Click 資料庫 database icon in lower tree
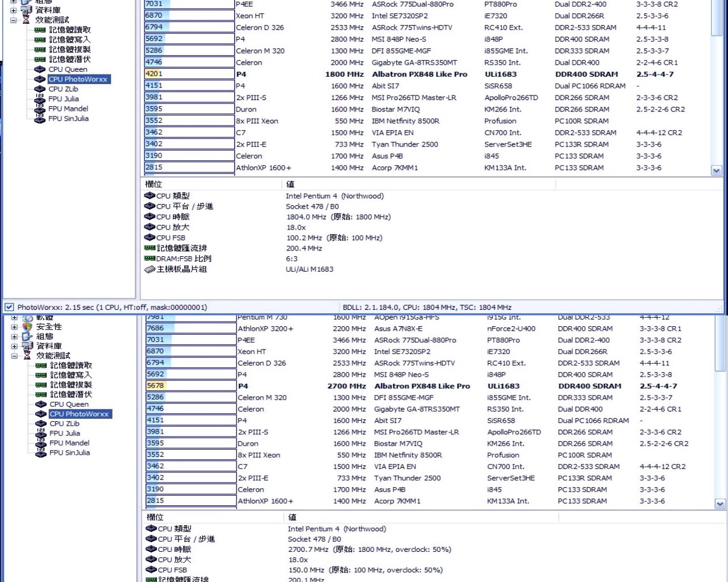728x582 pixels. pos(27,346)
